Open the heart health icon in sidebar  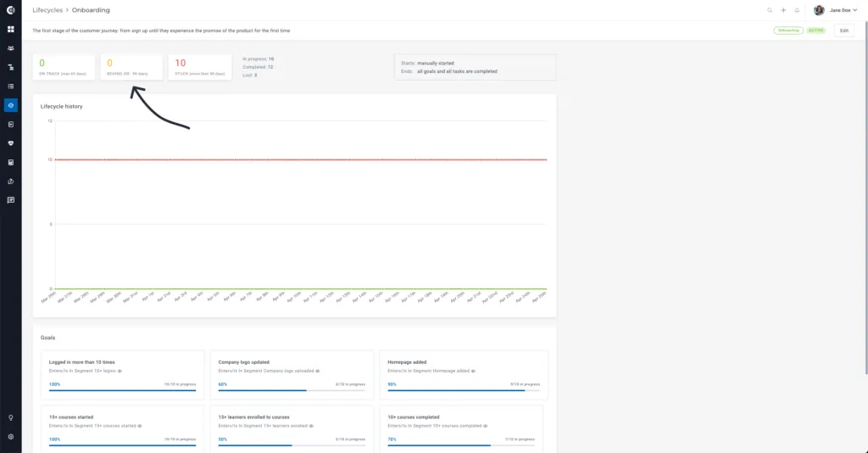click(10, 143)
